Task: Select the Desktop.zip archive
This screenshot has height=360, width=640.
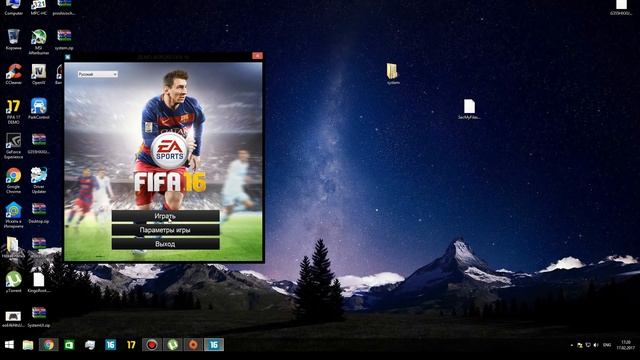Action: [x=39, y=213]
